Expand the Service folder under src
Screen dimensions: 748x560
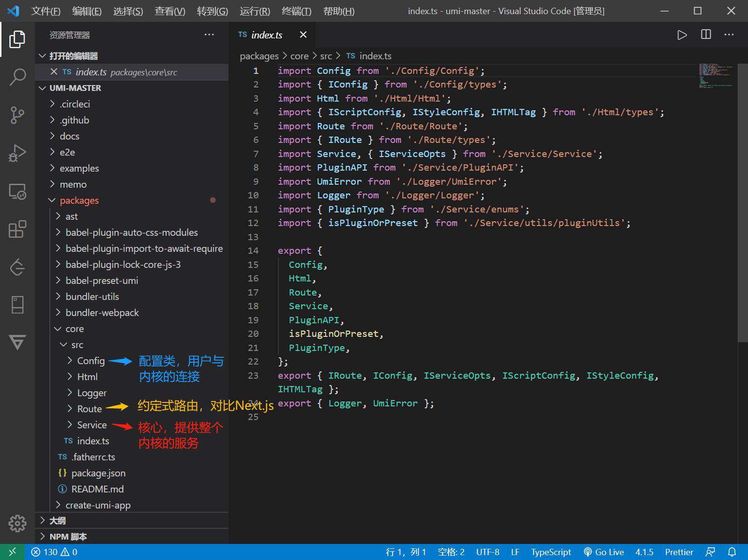[x=87, y=425]
